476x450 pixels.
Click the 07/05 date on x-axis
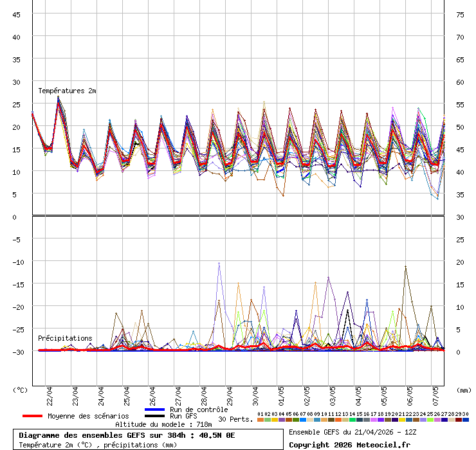(435, 393)
